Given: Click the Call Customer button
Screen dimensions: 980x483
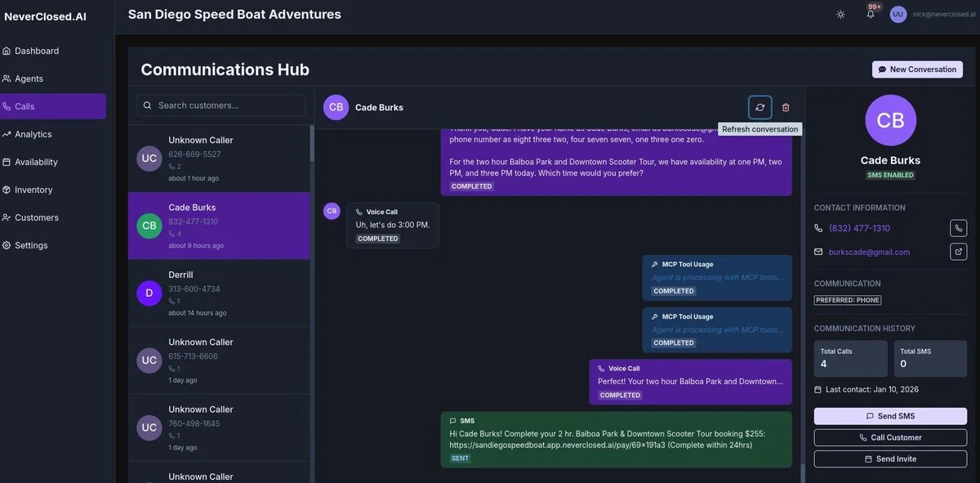Looking at the screenshot, I should 890,437.
